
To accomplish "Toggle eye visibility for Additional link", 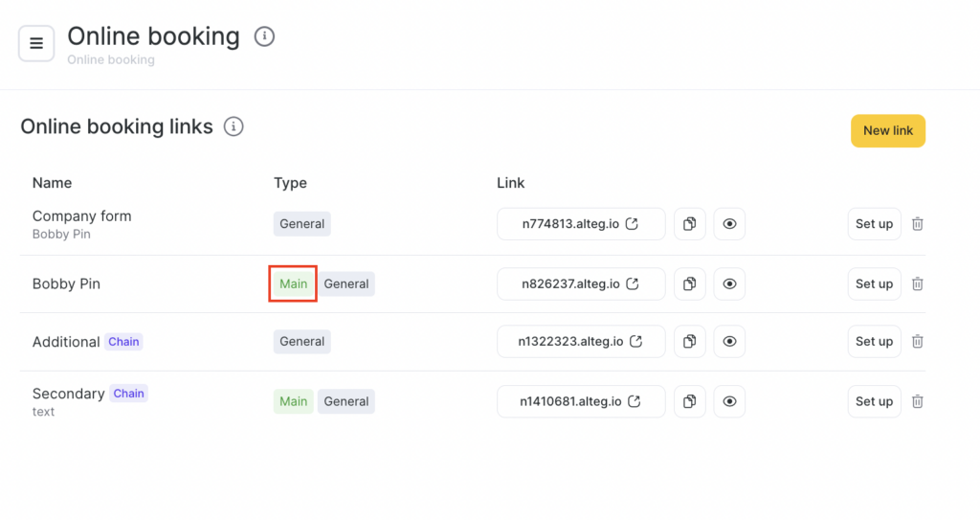I will (729, 341).
